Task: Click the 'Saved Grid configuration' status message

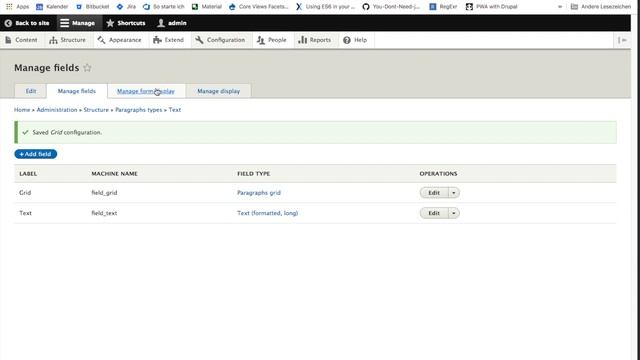Action: (315, 132)
